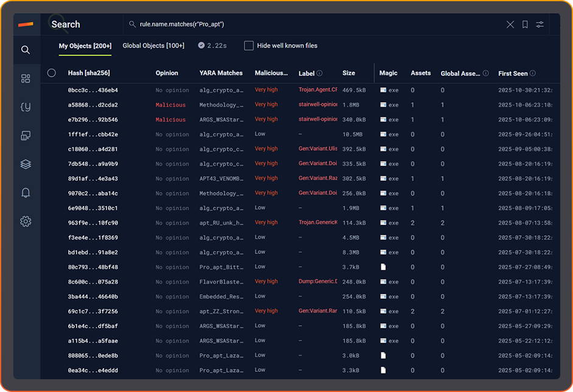Click the Stairwell logo in the top-left corner

[26, 24]
